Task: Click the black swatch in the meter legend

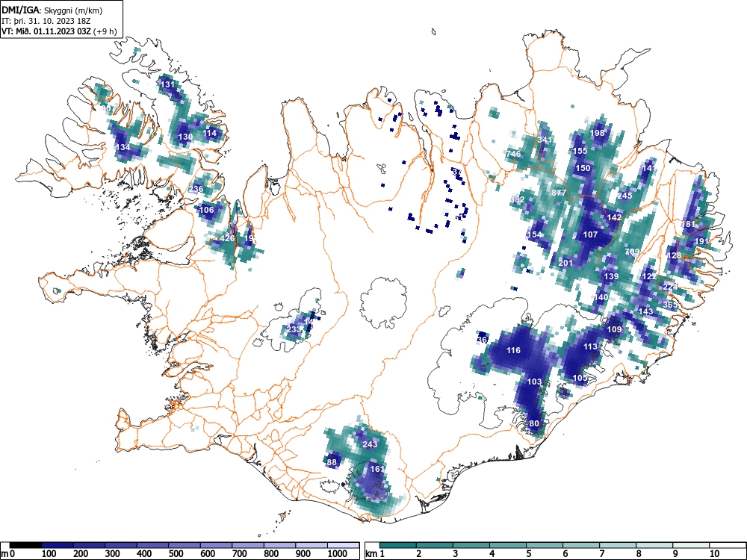Action: click(x=25, y=545)
